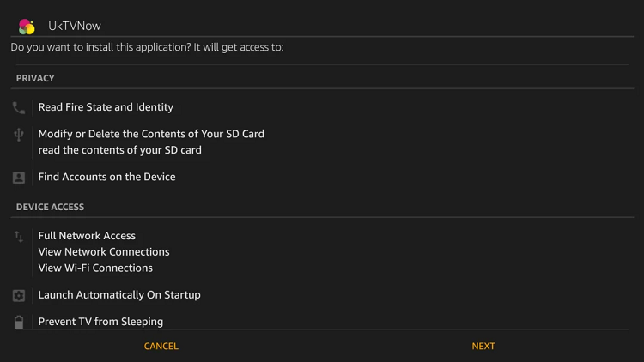Click View Network Connections permission
This screenshot has height=362, width=644.
(104, 251)
